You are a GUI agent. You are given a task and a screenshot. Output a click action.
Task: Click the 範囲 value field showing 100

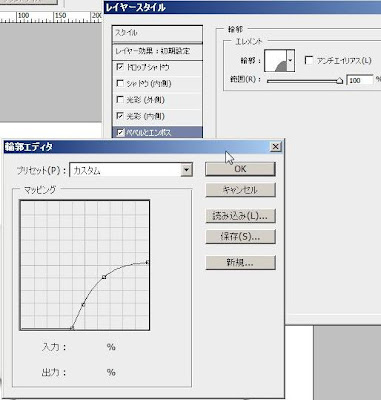point(360,80)
